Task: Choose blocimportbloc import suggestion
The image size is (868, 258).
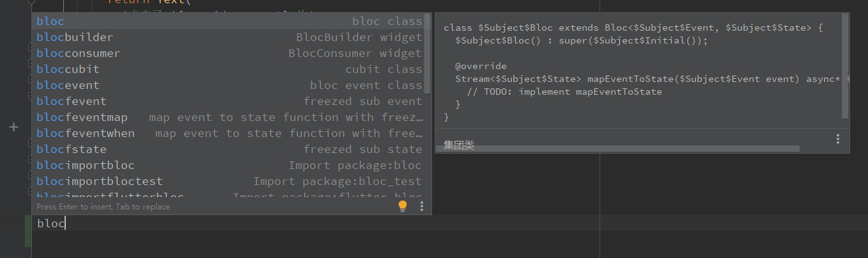Action: point(229,165)
